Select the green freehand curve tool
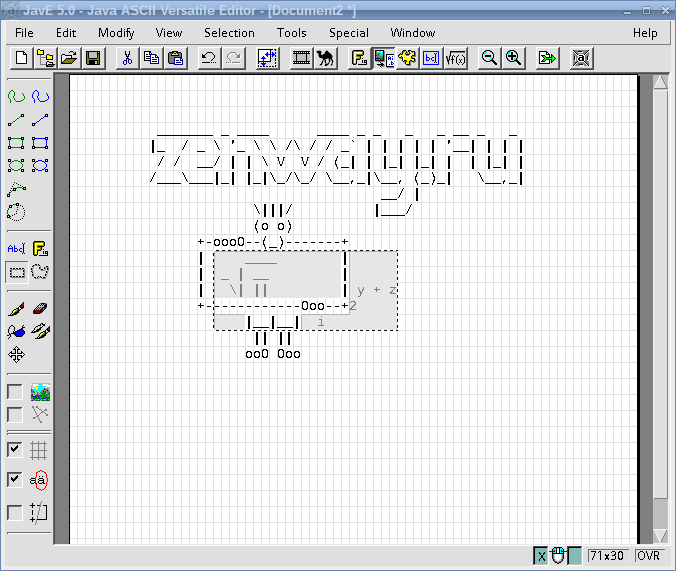 (16, 96)
